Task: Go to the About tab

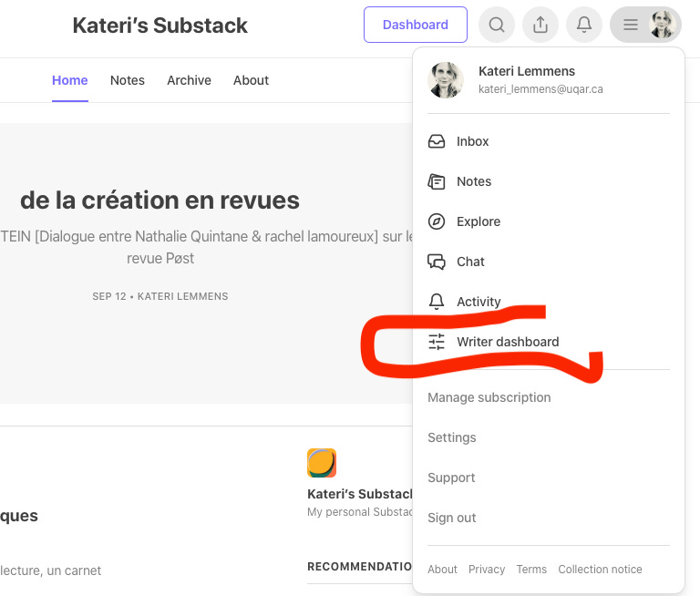Action: (x=251, y=80)
